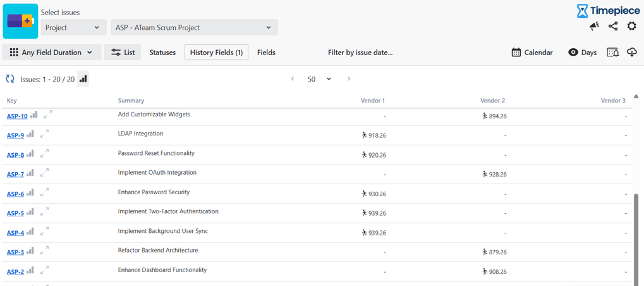Image resolution: width=644 pixels, height=286 pixels.
Task: Open the page size 50 dropdown
Action: tap(319, 79)
